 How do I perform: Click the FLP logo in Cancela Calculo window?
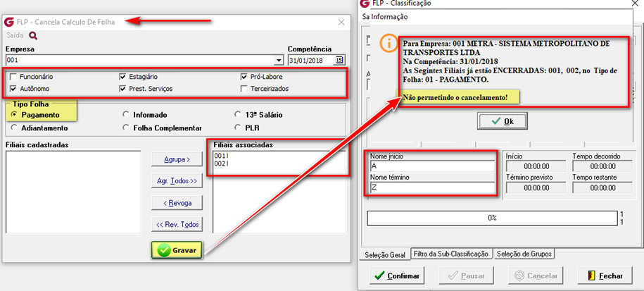8,23
